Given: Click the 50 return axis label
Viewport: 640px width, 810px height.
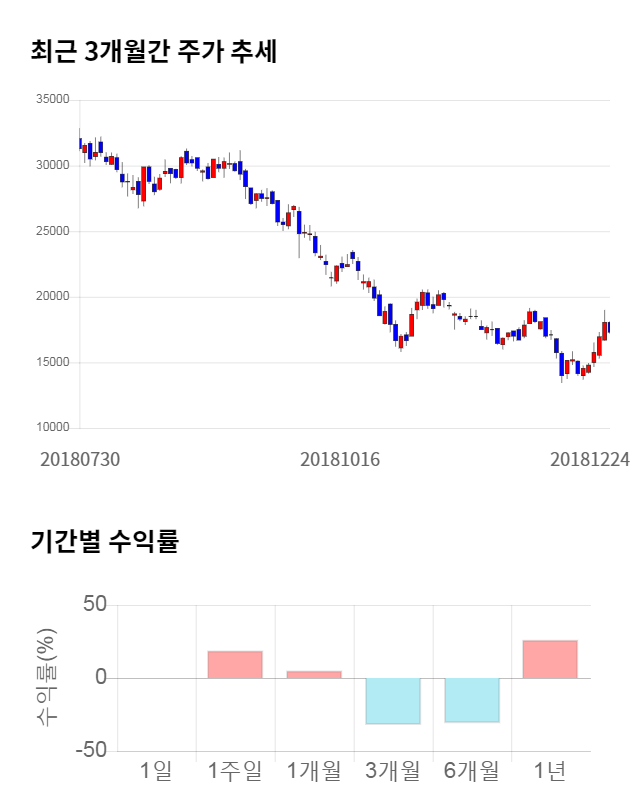Looking at the screenshot, I should click(94, 605).
